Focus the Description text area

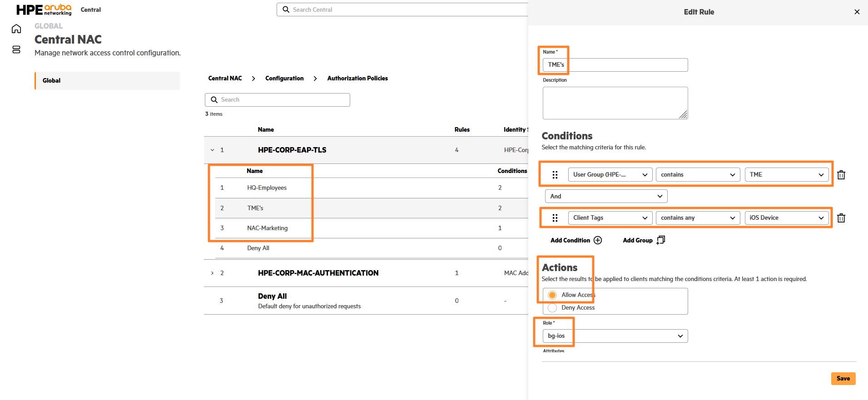click(x=615, y=103)
